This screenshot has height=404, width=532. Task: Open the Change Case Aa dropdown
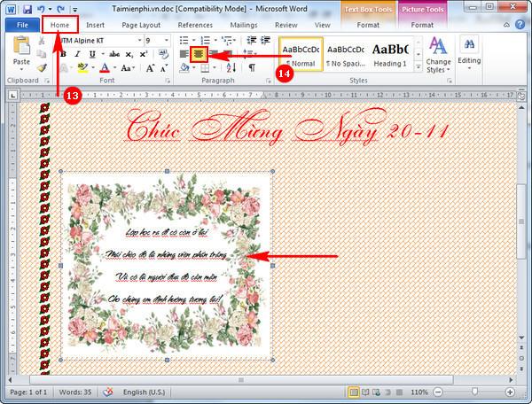click(x=128, y=68)
